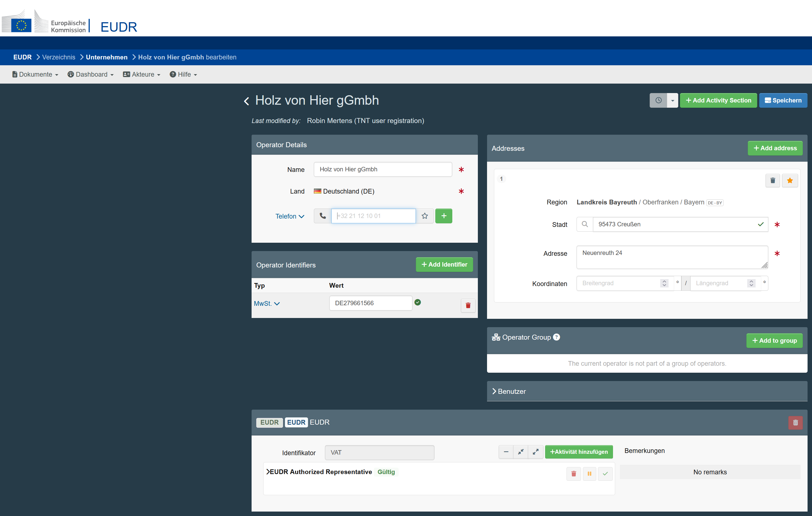Viewport: 812px width, 516px height.
Task: Click the green validation check next to VAT number
Action: [x=418, y=302]
